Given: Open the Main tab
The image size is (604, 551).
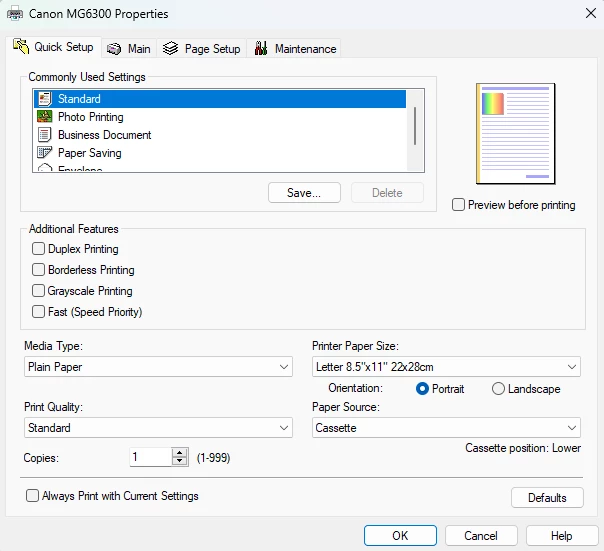Looking at the screenshot, I should (129, 49).
